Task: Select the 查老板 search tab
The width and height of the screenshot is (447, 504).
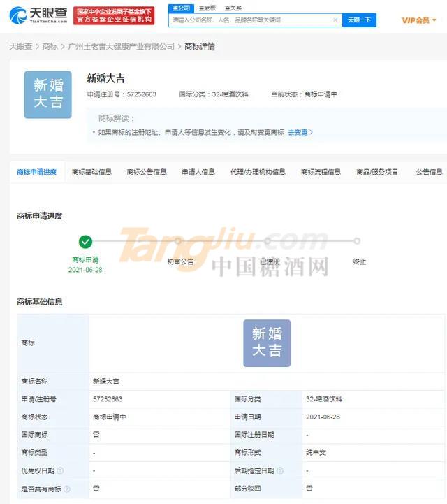Action: click(207, 8)
